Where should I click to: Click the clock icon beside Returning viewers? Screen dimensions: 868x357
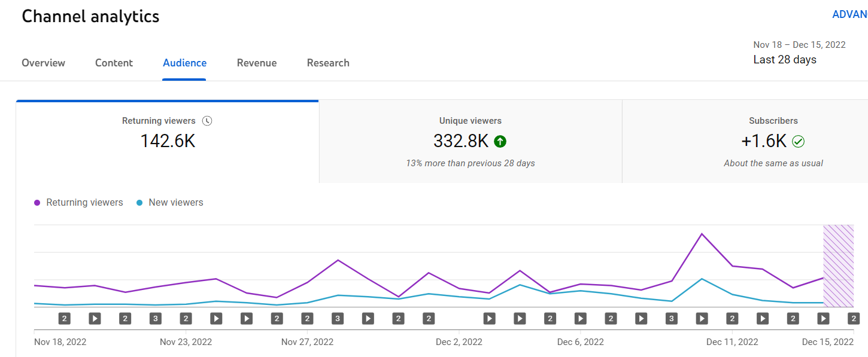[x=207, y=121]
